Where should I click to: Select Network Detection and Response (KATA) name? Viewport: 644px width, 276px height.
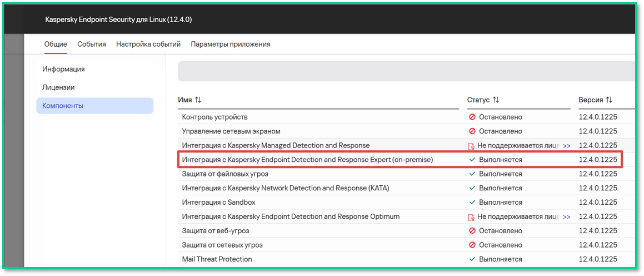tap(286, 188)
